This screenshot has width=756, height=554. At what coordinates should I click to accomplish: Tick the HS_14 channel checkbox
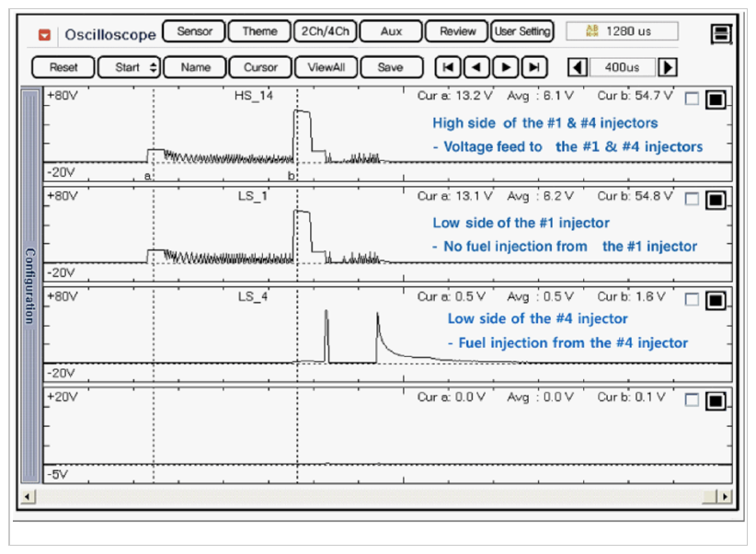693,99
